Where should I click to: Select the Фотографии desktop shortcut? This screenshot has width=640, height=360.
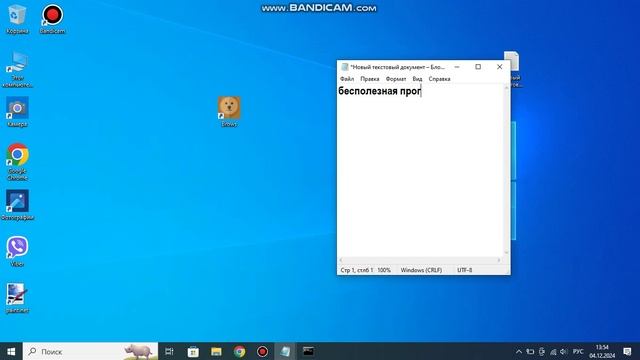[x=17, y=205]
